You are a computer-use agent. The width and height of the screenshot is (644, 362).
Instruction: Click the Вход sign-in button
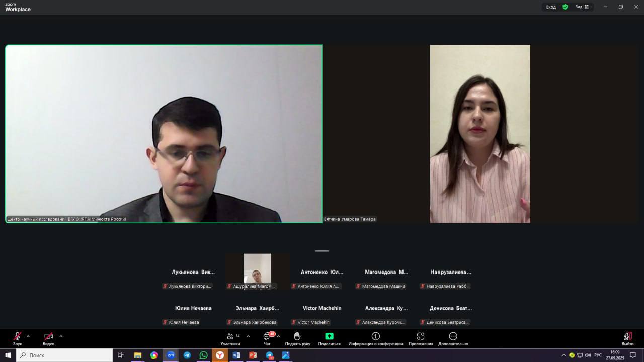[551, 7]
